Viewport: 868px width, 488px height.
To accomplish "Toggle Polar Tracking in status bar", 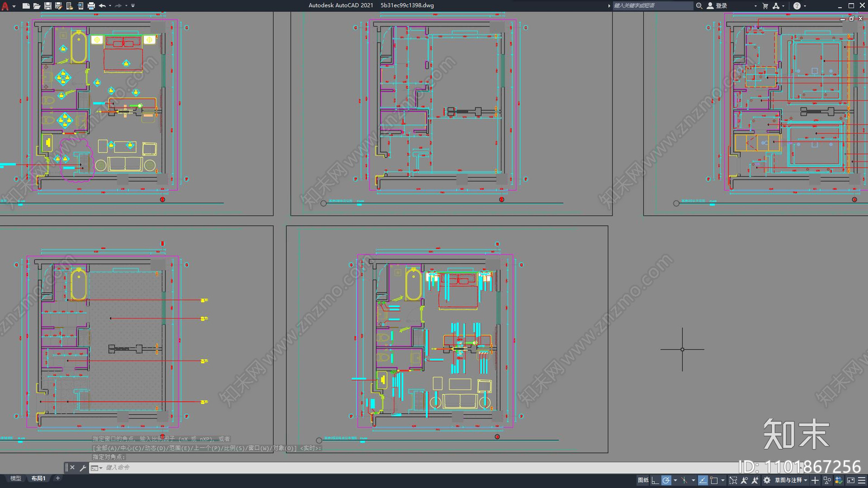I will (x=666, y=480).
